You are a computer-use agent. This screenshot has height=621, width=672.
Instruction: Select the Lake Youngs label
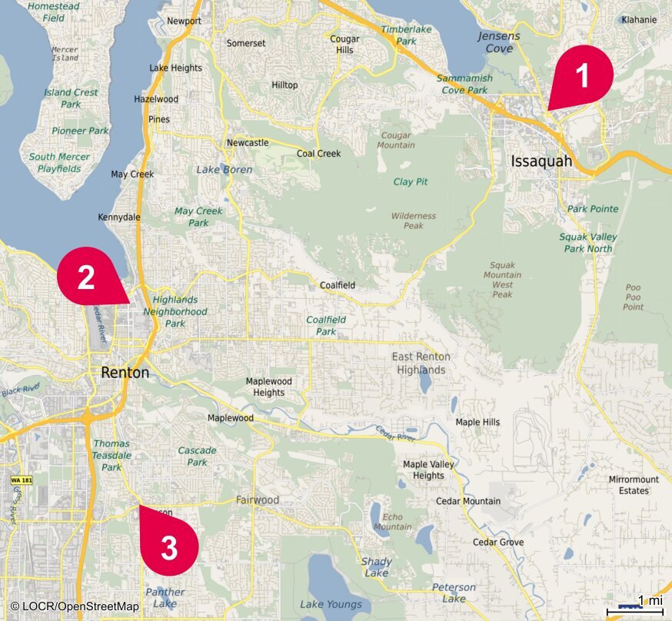(331, 604)
